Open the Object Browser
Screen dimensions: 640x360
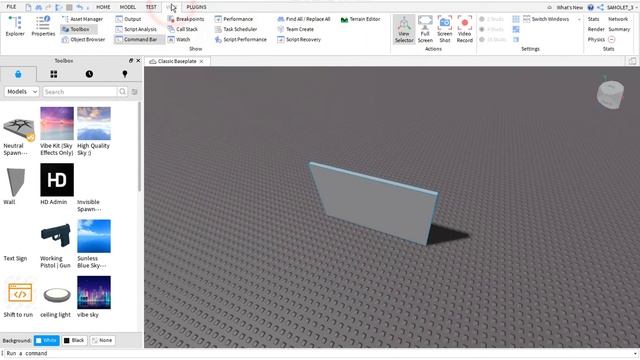[x=83, y=40]
